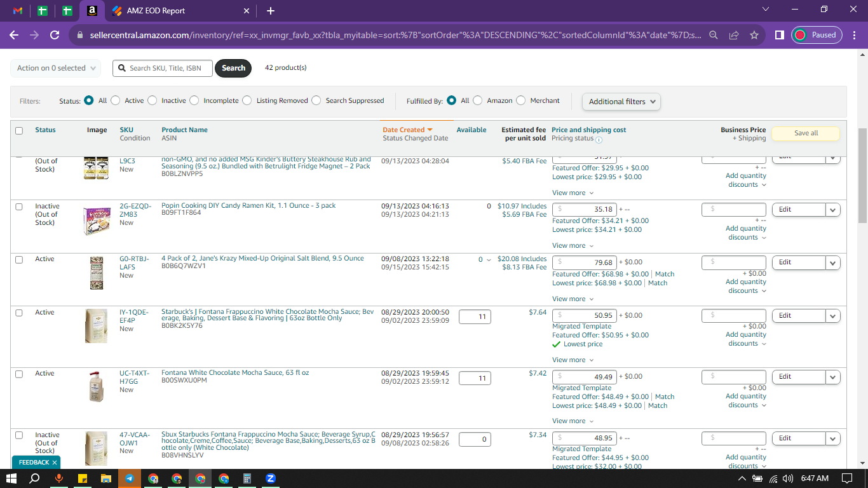Click the Paused profile button
The image size is (868, 488).
(817, 35)
